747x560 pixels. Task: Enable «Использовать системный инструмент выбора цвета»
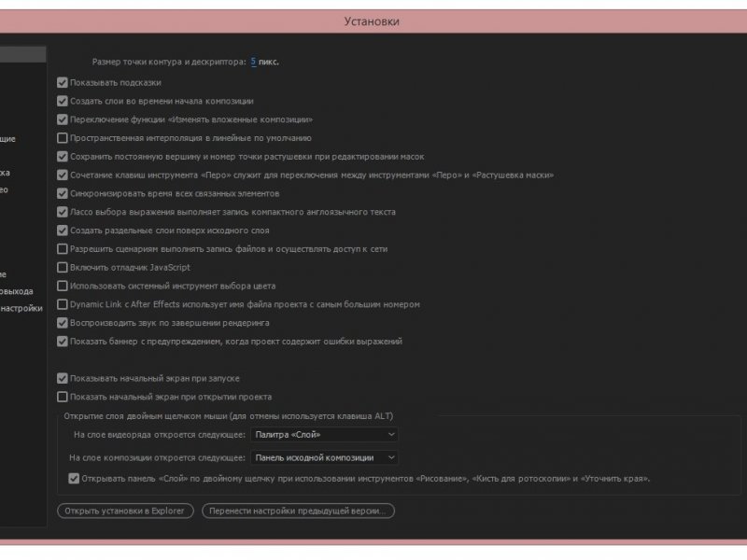63,286
